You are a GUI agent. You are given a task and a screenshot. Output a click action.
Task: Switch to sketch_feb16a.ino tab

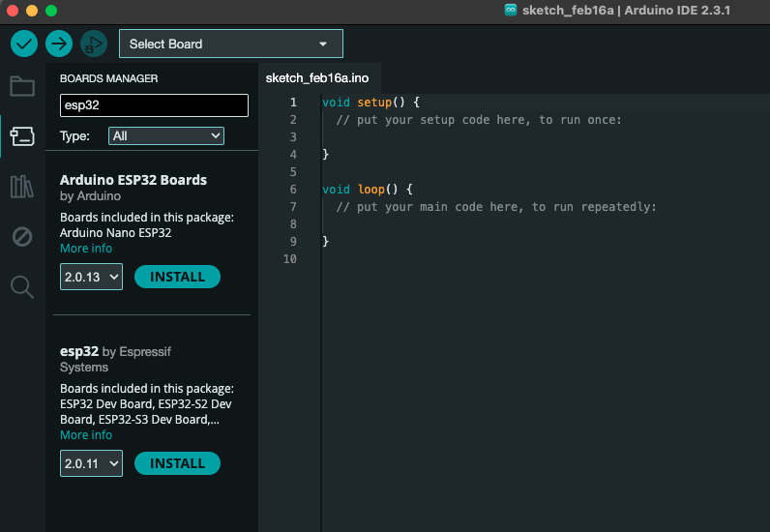(x=317, y=78)
